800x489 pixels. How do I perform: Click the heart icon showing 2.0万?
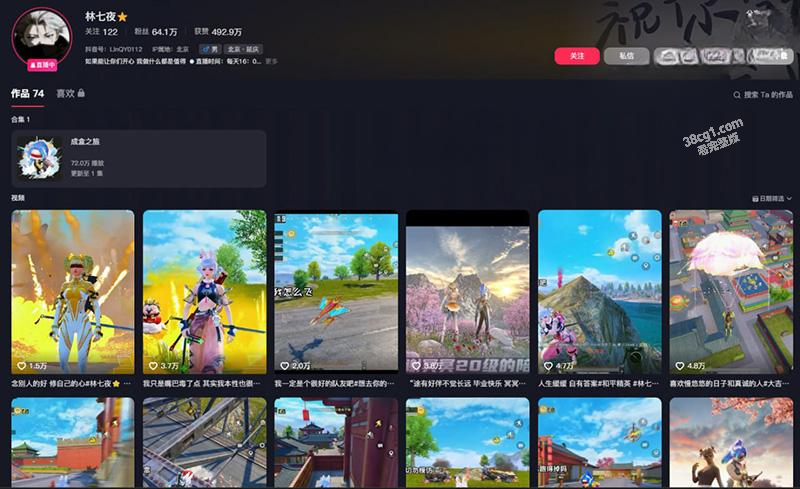[x=285, y=366]
